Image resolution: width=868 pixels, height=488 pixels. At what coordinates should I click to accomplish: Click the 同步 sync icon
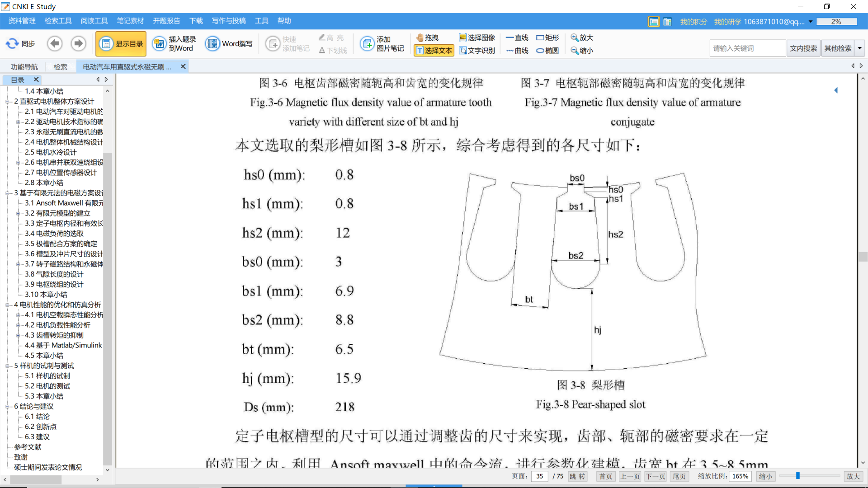(12, 44)
